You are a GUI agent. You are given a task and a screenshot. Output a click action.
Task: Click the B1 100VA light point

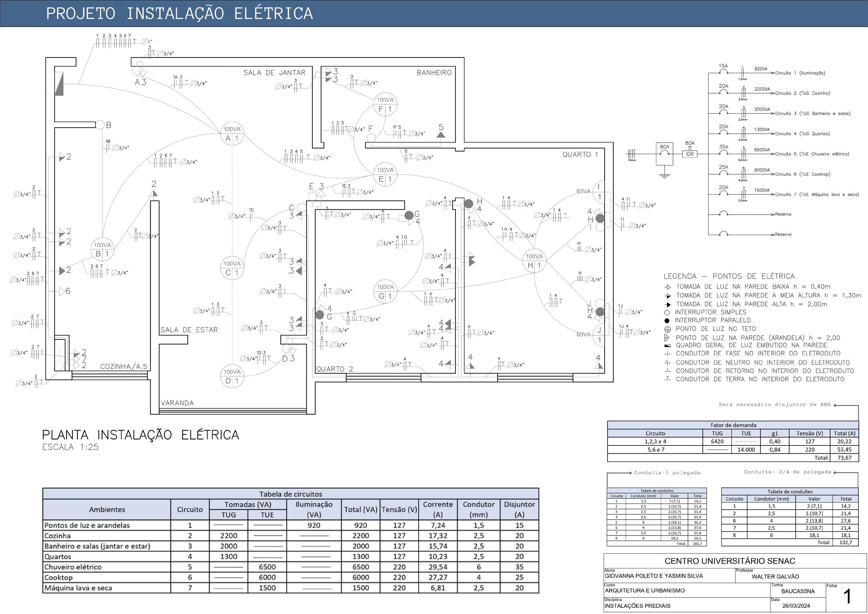pyautogui.click(x=102, y=249)
